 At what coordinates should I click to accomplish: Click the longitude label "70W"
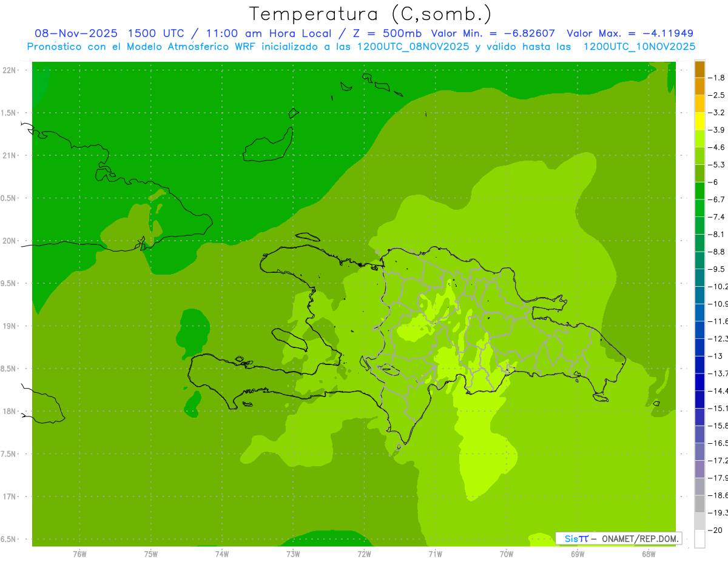point(506,554)
